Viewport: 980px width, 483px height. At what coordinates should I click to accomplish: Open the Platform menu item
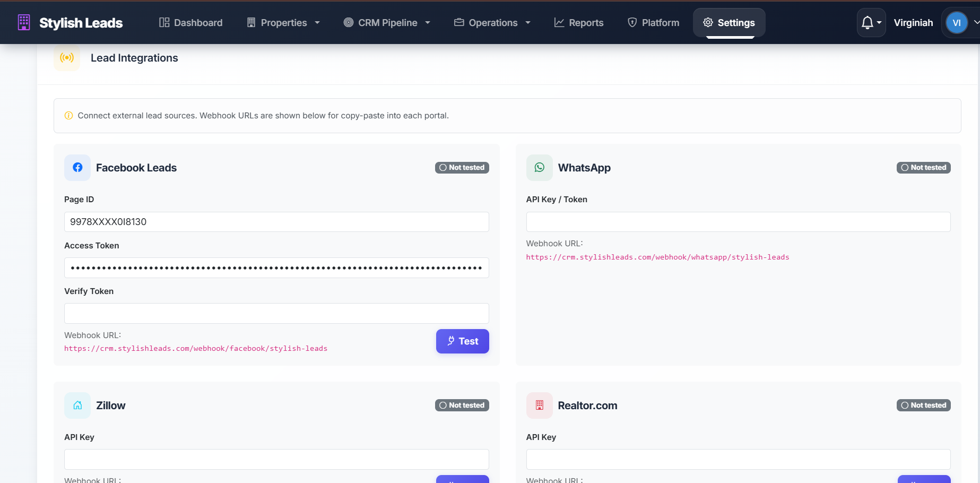[654, 23]
